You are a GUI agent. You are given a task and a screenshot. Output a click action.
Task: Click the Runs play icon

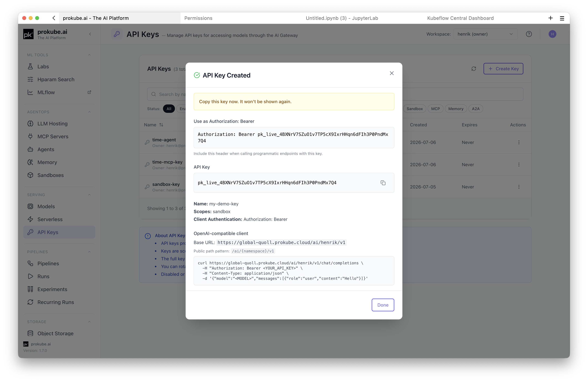pyautogui.click(x=30, y=276)
